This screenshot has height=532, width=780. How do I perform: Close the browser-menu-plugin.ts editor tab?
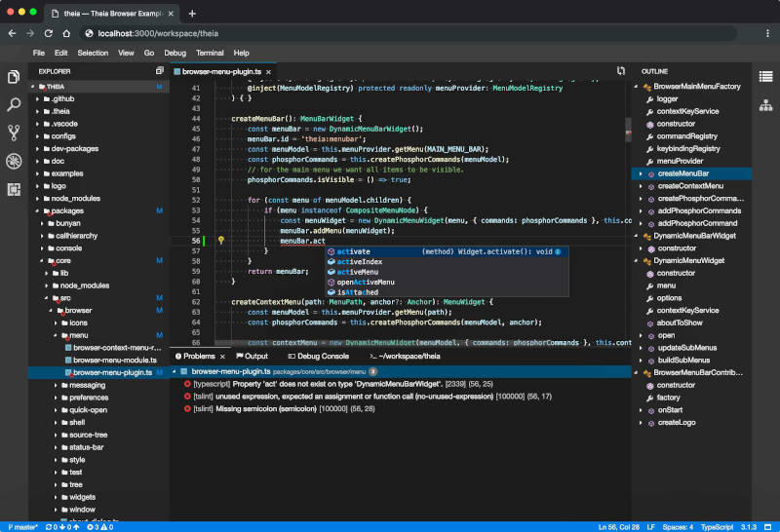tap(269, 72)
